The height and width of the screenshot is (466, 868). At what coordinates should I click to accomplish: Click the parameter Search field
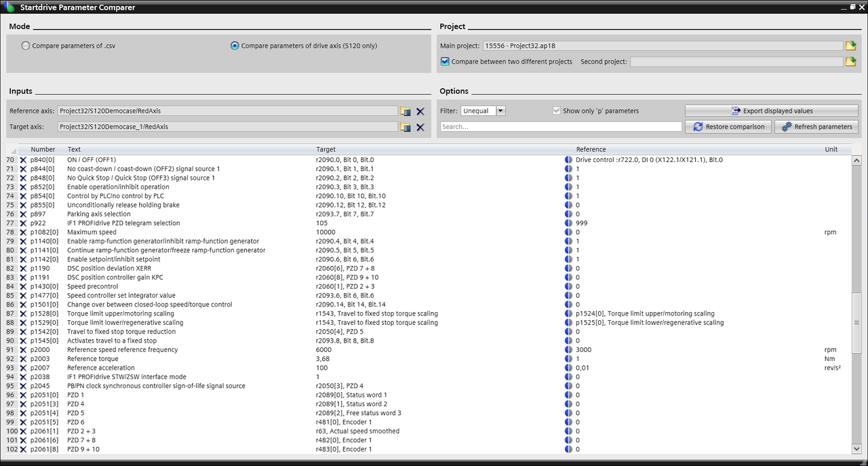561,127
